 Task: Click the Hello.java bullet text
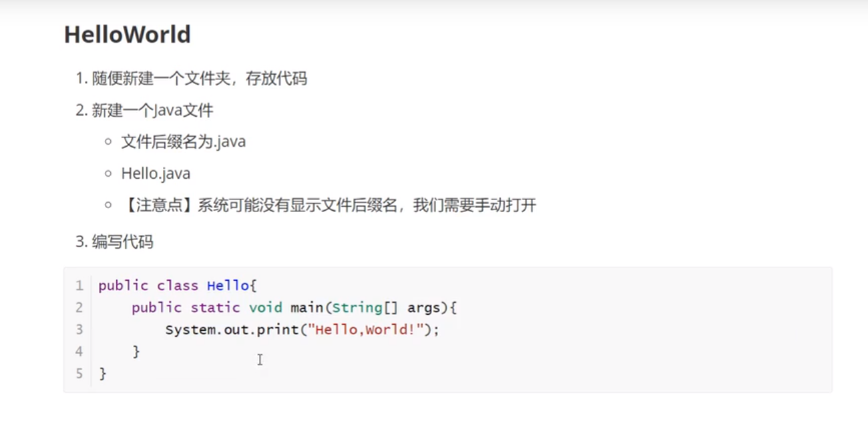(x=156, y=173)
